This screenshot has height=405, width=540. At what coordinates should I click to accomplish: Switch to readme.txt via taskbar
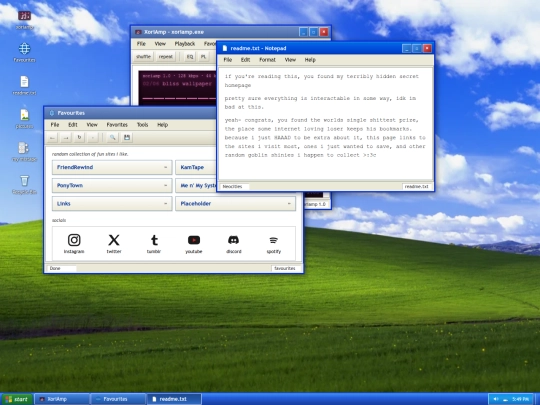[x=174, y=399]
